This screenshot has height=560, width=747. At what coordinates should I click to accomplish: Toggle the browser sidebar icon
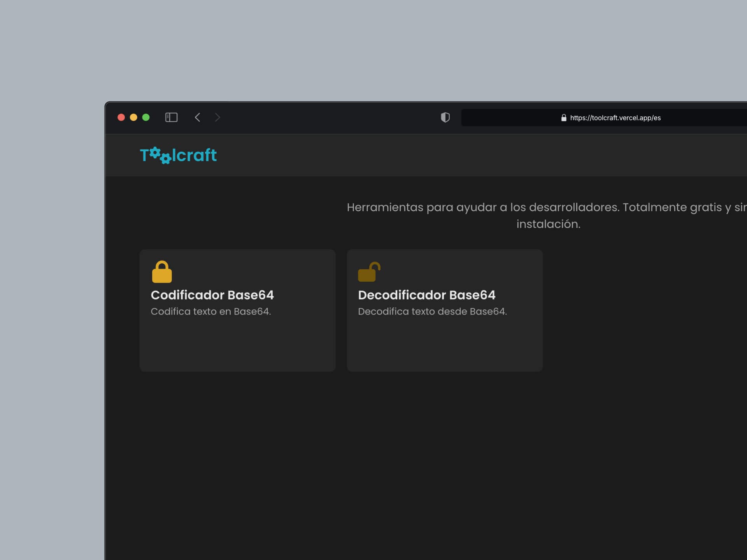click(x=171, y=117)
